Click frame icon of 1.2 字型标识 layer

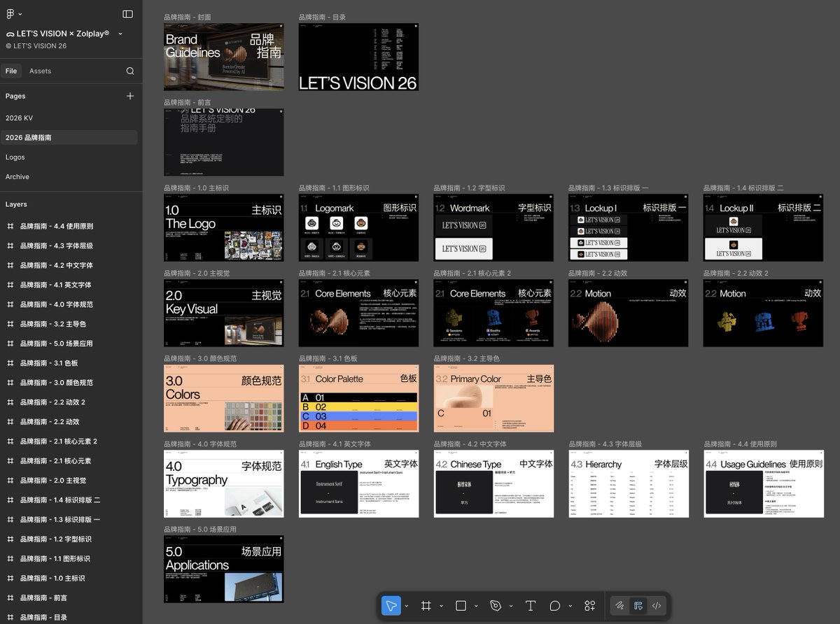coord(10,539)
